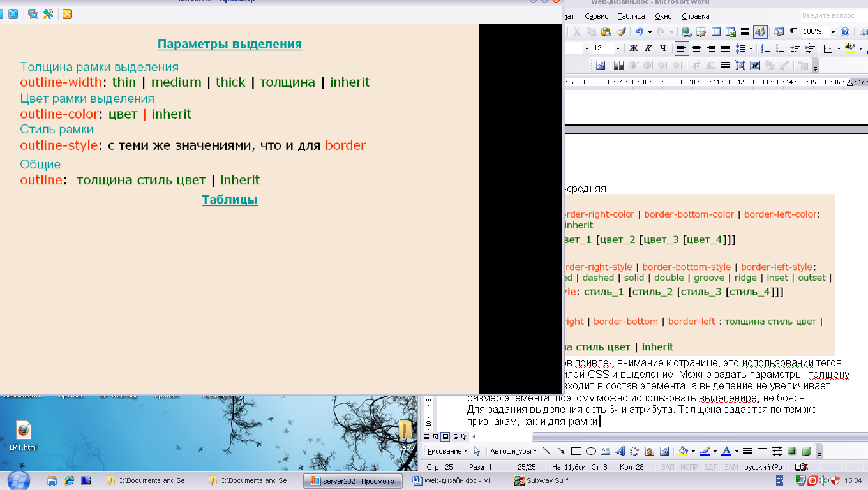
Task: Open the font name dropdown arrow
Action: pos(587,48)
